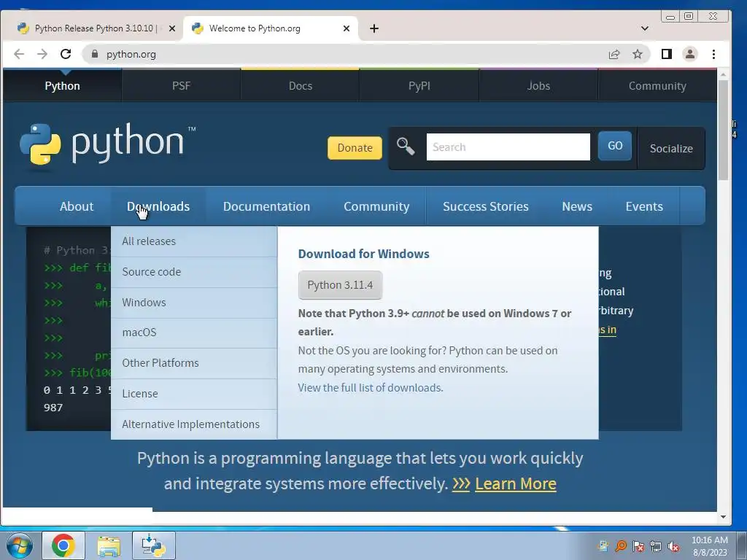Open the browser side panel icon
Image resolution: width=747 pixels, height=560 pixels.
(x=667, y=54)
